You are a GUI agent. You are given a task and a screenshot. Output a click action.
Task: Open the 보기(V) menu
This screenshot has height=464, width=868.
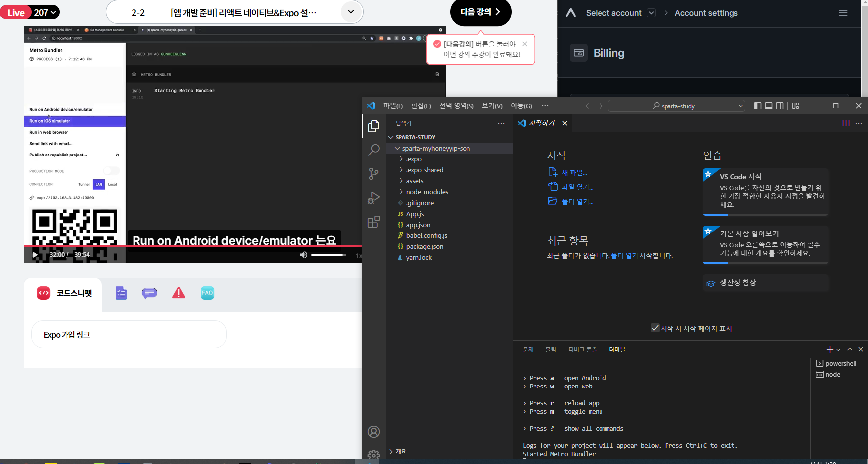click(492, 106)
